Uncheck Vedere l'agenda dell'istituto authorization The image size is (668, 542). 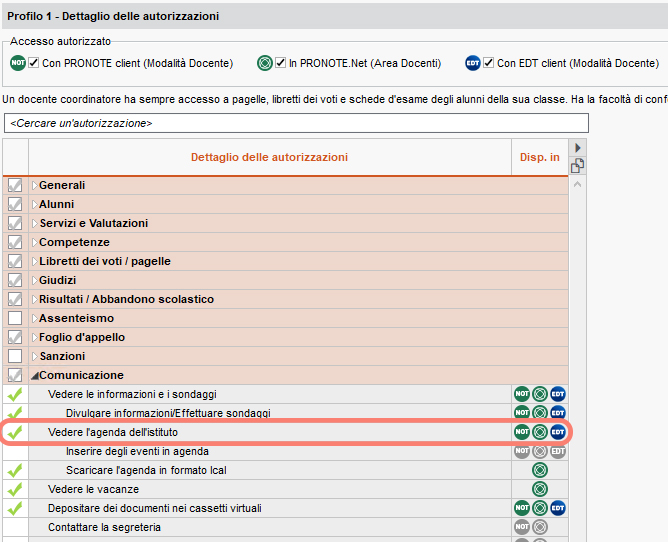coord(15,432)
